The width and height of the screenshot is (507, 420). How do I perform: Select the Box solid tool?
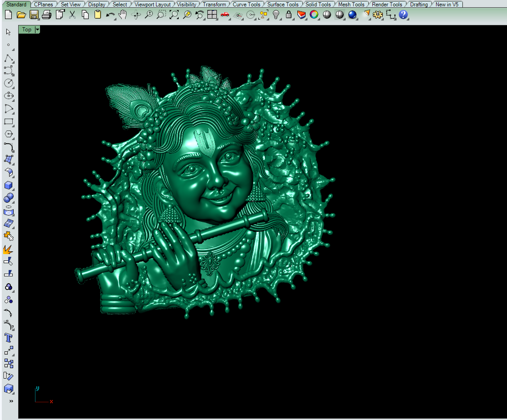9,185
